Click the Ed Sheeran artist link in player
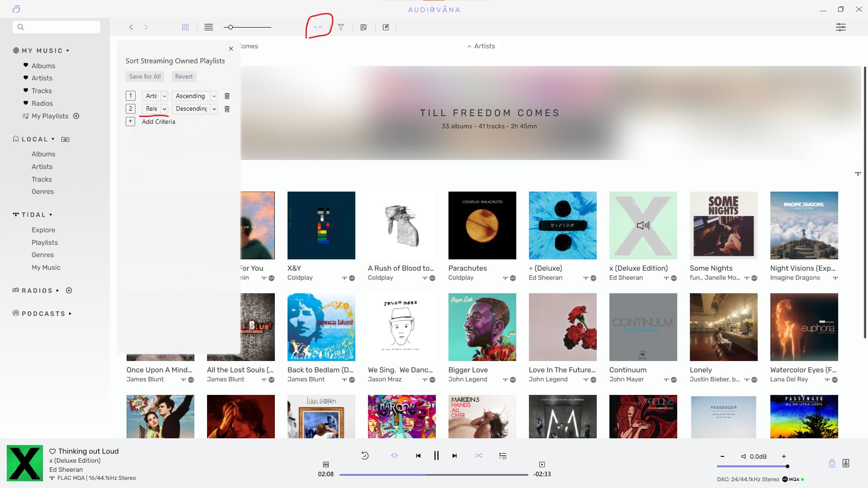 (x=66, y=469)
